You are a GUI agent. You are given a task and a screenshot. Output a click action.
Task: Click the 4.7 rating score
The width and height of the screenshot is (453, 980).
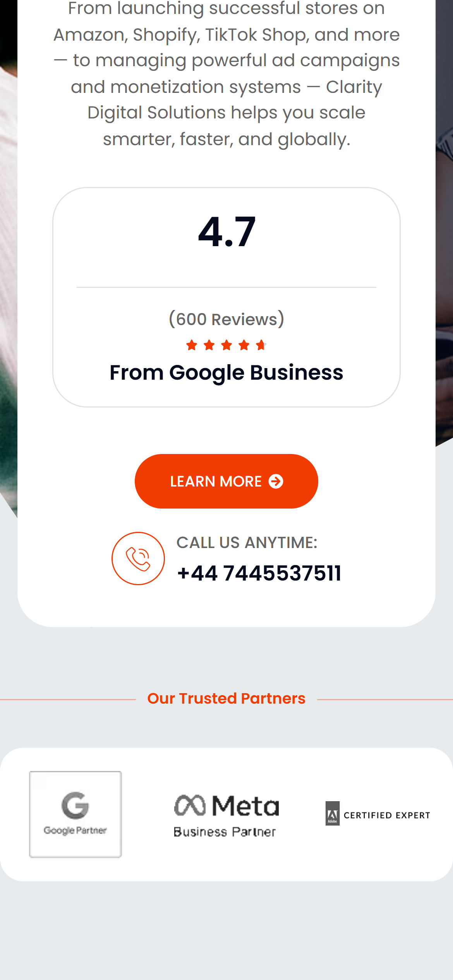(x=227, y=232)
